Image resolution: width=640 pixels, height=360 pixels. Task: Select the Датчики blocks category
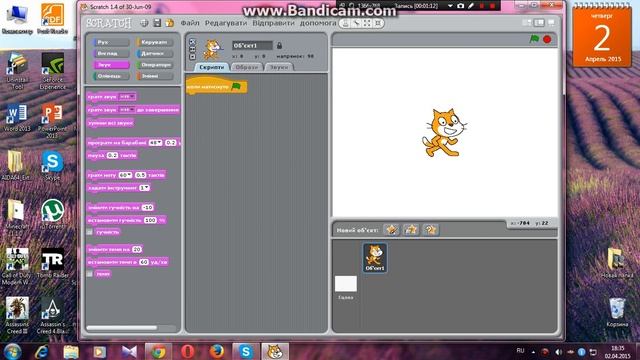coord(155,53)
